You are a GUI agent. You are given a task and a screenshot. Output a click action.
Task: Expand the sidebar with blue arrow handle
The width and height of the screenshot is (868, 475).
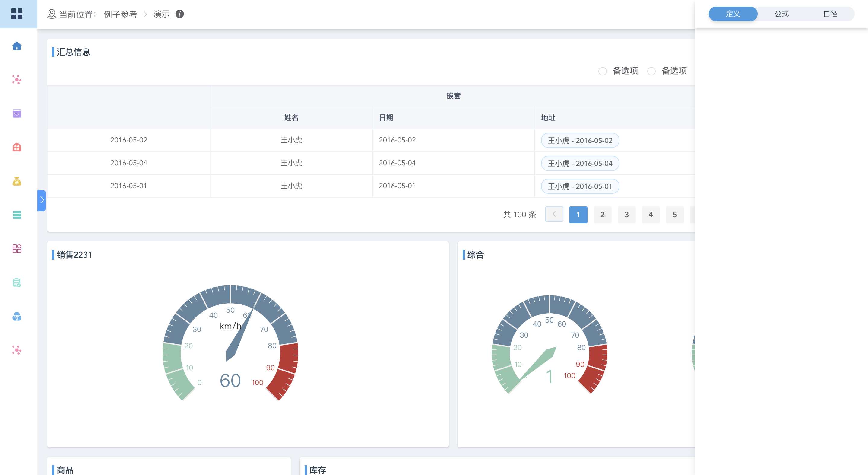click(42, 200)
